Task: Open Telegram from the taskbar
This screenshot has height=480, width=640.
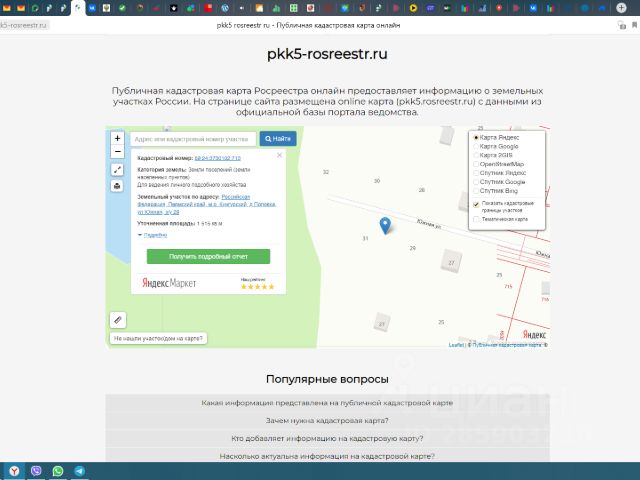Action: click(79, 470)
